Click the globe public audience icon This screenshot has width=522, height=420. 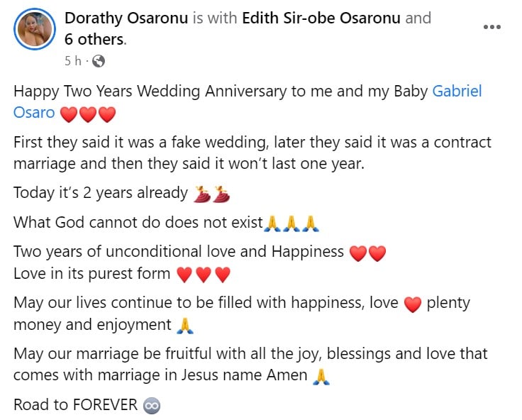point(99,61)
